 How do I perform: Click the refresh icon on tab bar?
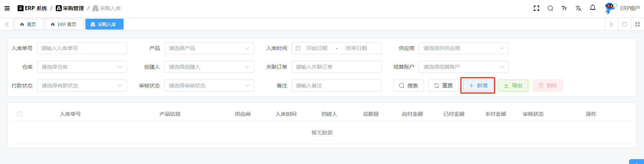pyautogui.click(x=624, y=24)
